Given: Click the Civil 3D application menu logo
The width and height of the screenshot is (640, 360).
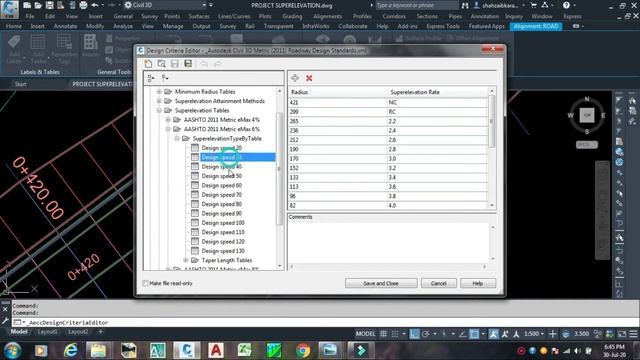Looking at the screenshot, I should (9, 9).
